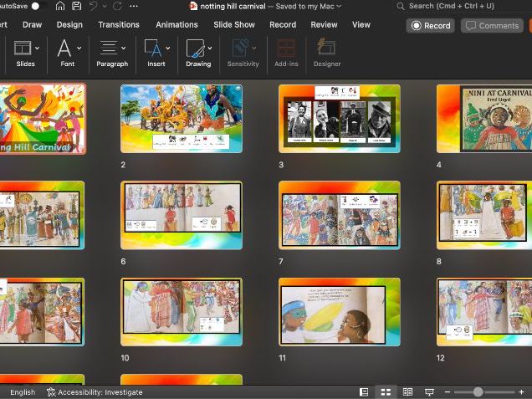This screenshot has height=399, width=532.
Task: Click English language in status bar
Action: (x=23, y=392)
